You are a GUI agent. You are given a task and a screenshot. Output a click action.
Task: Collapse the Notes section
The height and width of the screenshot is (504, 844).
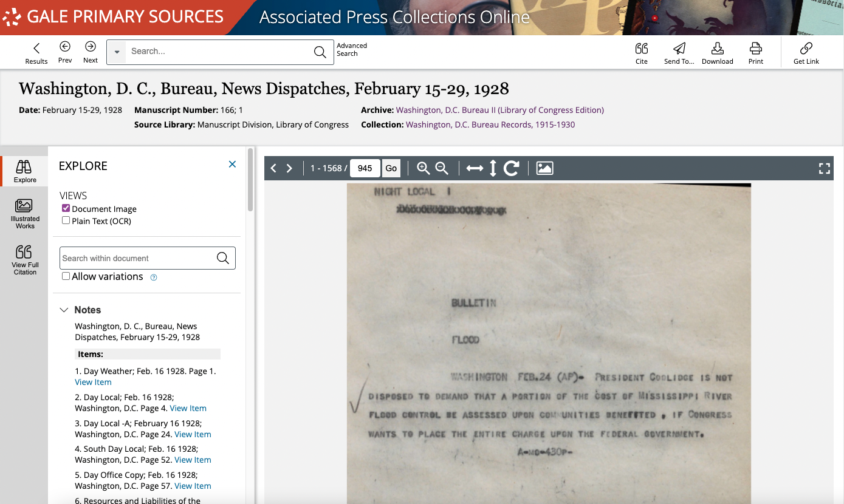point(64,310)
